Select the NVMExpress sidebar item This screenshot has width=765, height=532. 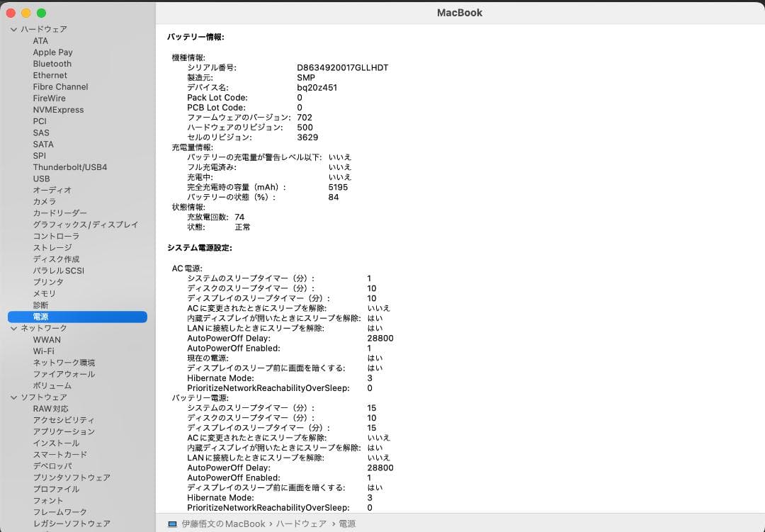coord(58,109)
